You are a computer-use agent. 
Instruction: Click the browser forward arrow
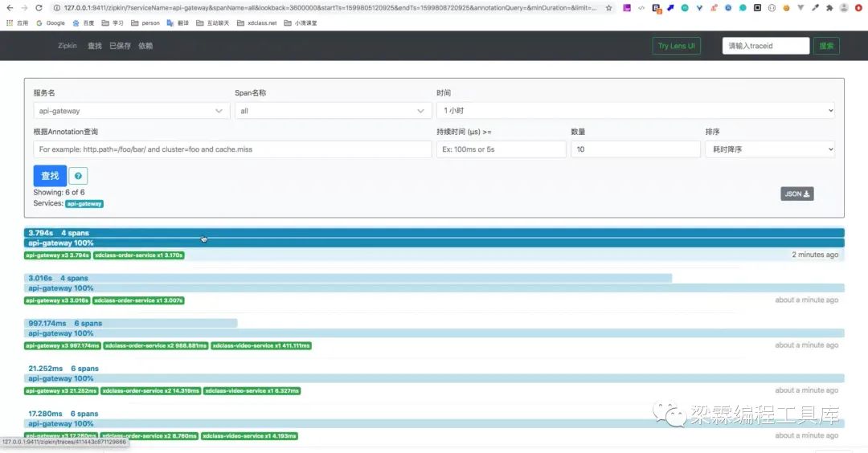coord(24,8)
